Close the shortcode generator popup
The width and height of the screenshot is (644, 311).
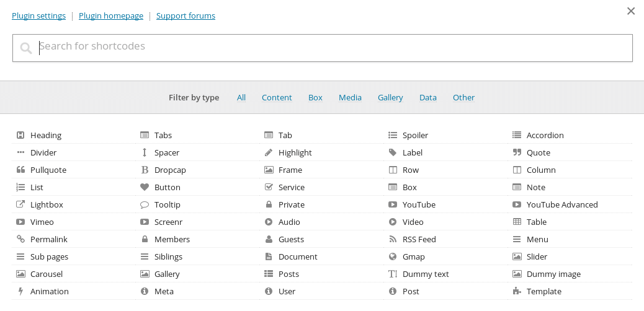(x=631, y=11)
